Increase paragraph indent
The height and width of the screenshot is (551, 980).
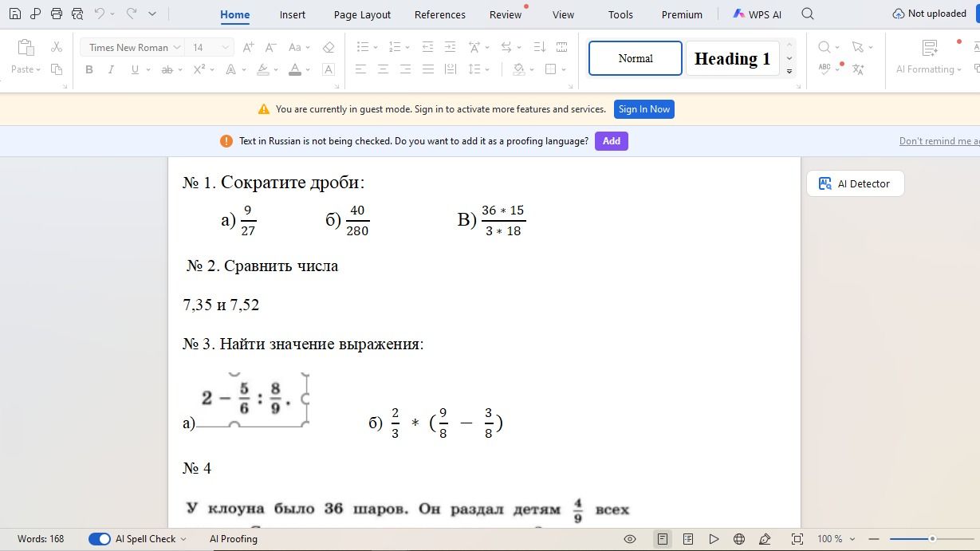(x=450, y=47)
